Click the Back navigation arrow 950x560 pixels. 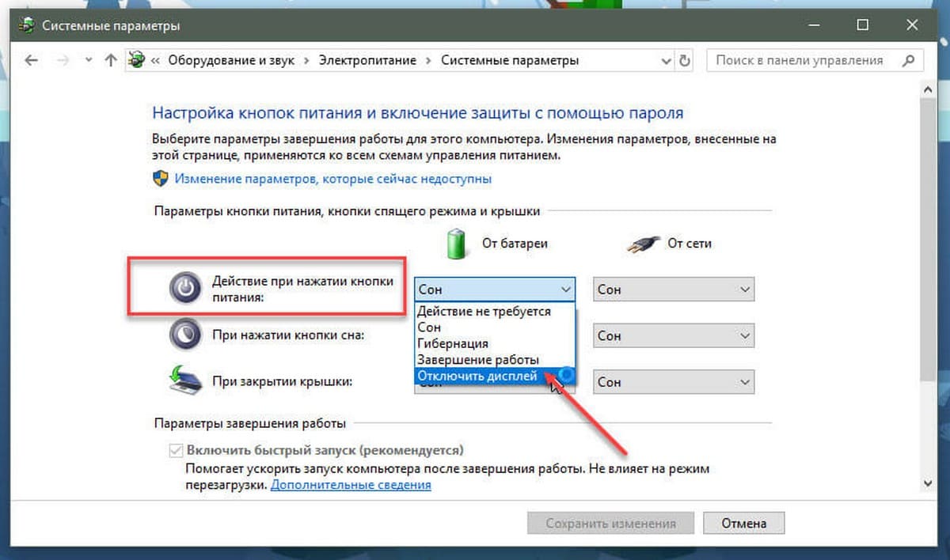(x=32, y=60)
